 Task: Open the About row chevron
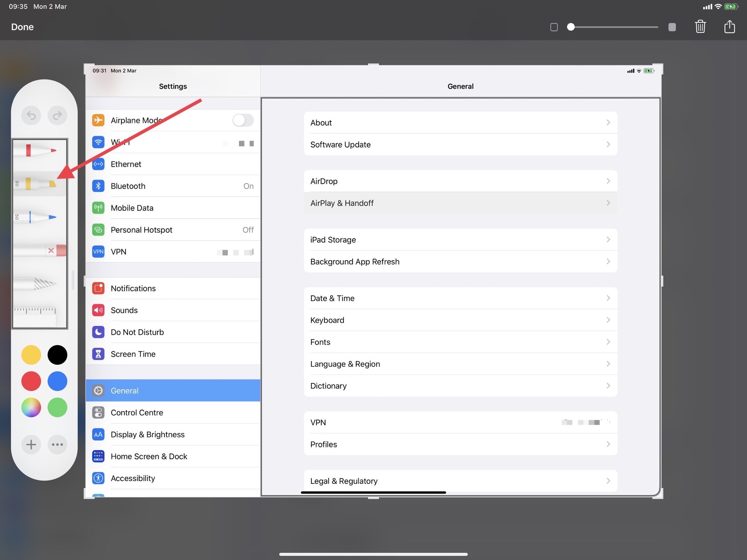click(x=608, y=123)
